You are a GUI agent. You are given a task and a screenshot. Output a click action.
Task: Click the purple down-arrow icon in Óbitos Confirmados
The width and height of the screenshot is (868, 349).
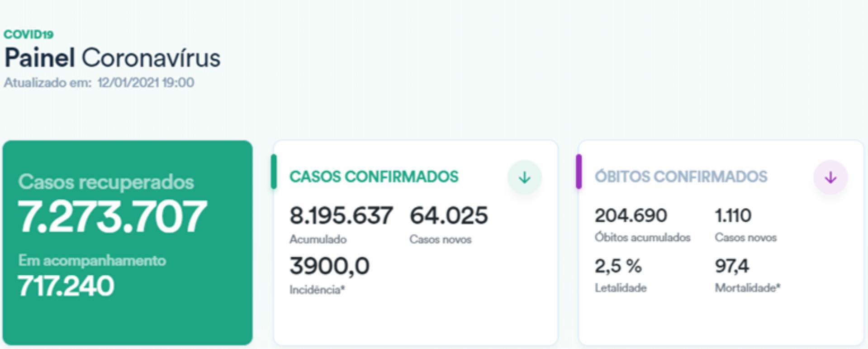[x=830, y=177]
